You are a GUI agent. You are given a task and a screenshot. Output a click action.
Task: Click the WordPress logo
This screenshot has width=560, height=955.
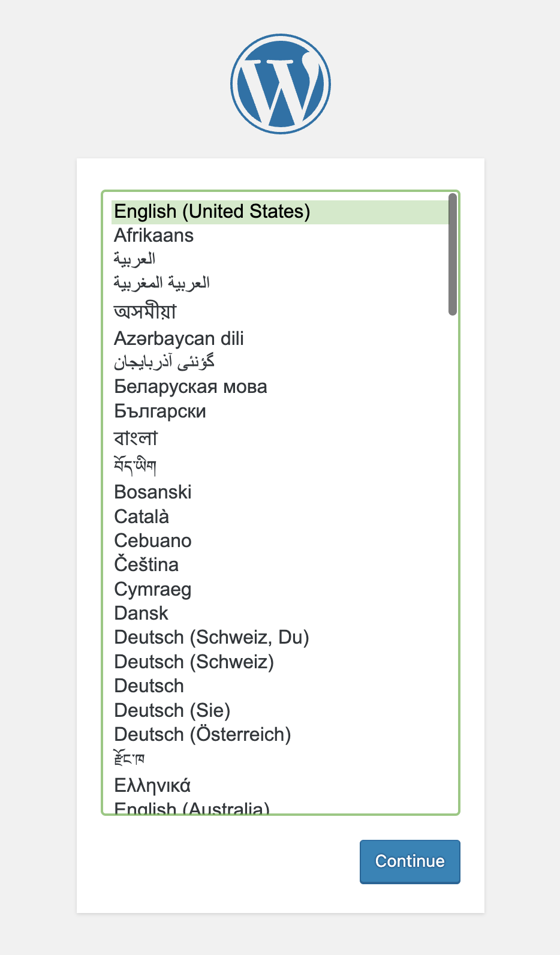tap(280, 84)
